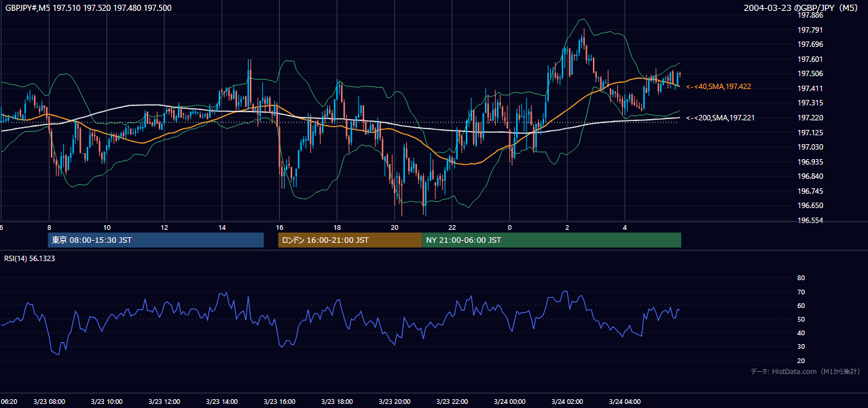Click price axis label 197.125
The image size is (868, 408).
tap(810, 133)
